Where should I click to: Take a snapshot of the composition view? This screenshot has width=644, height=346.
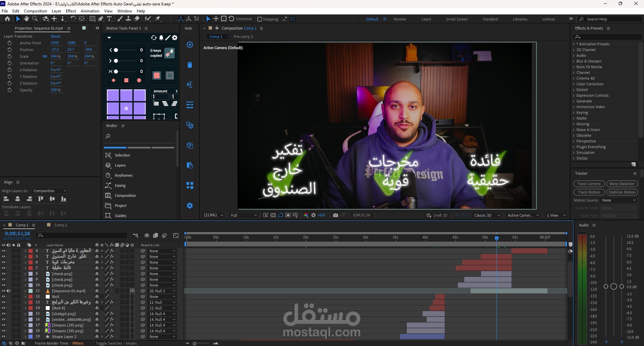tap(335, 215)
